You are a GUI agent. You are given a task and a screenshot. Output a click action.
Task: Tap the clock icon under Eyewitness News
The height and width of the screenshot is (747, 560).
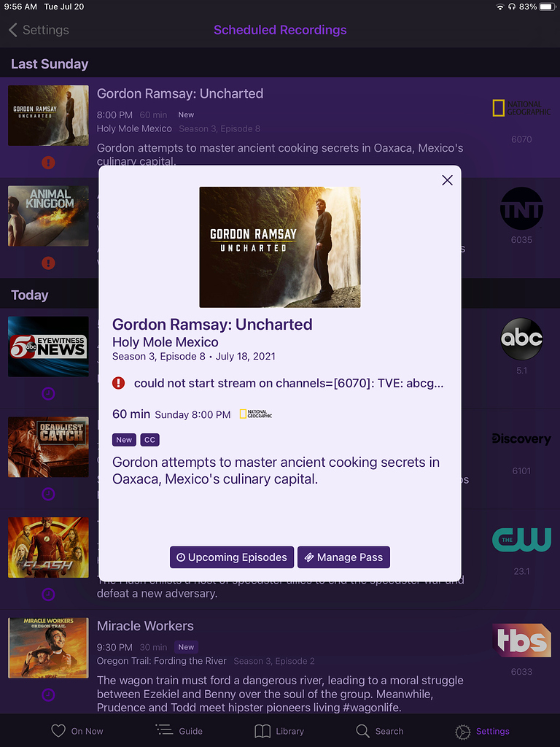[x=48, y=393]
